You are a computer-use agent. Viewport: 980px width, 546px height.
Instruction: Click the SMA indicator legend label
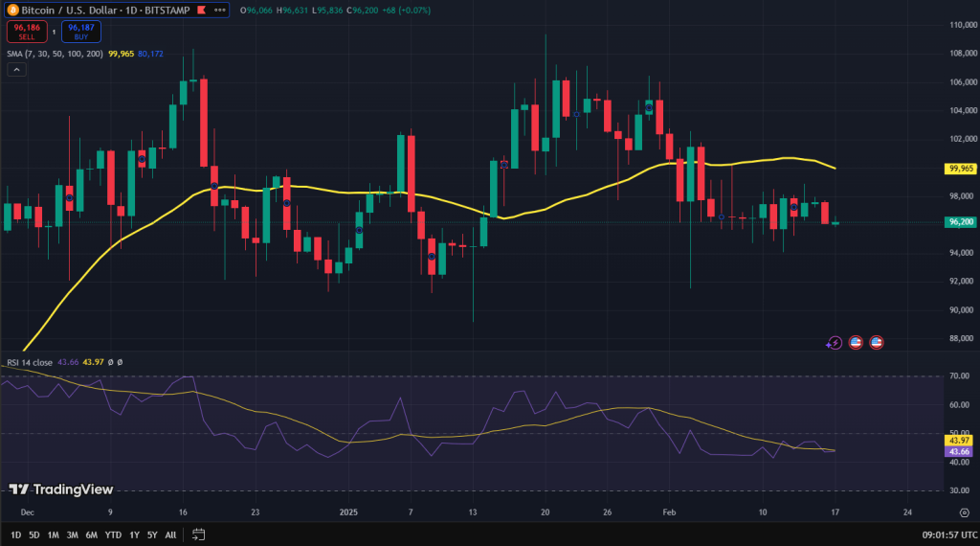55,54
